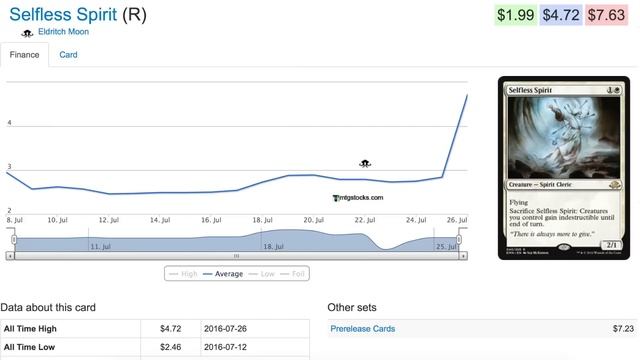The image size is (640, 360).
Task: Click the green $1.99 low price badge
Action: pos(516,15)
